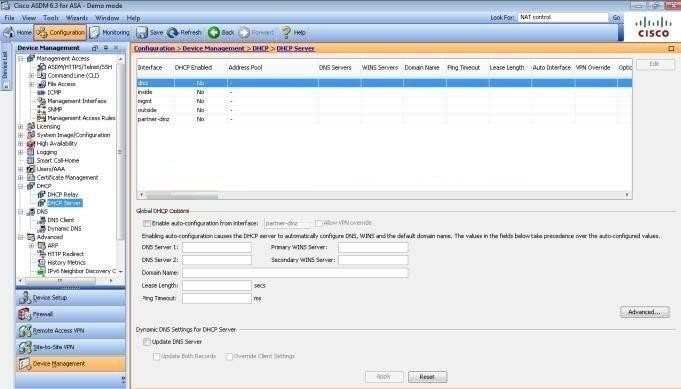This screenshot has width=681, height=389.
Task: Open Site-to-Site VPN panel
Action: pyautogui.click(x=71, y=347)
